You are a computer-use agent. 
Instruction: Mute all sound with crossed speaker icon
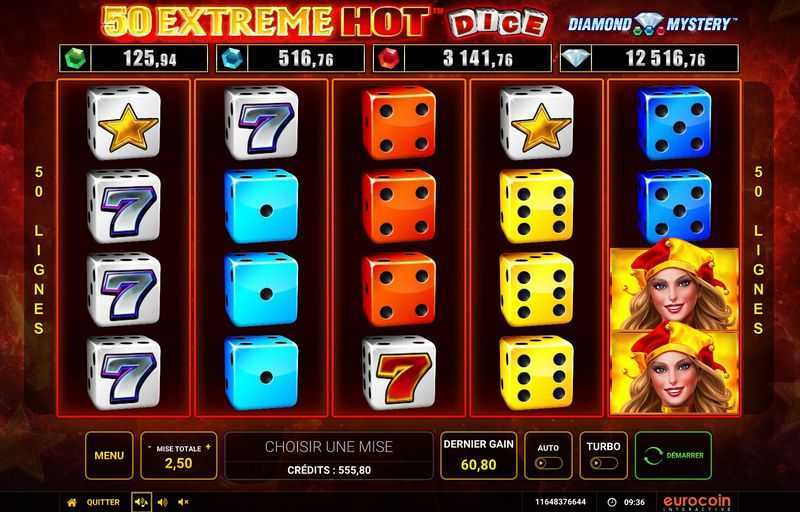coord(183,502)
